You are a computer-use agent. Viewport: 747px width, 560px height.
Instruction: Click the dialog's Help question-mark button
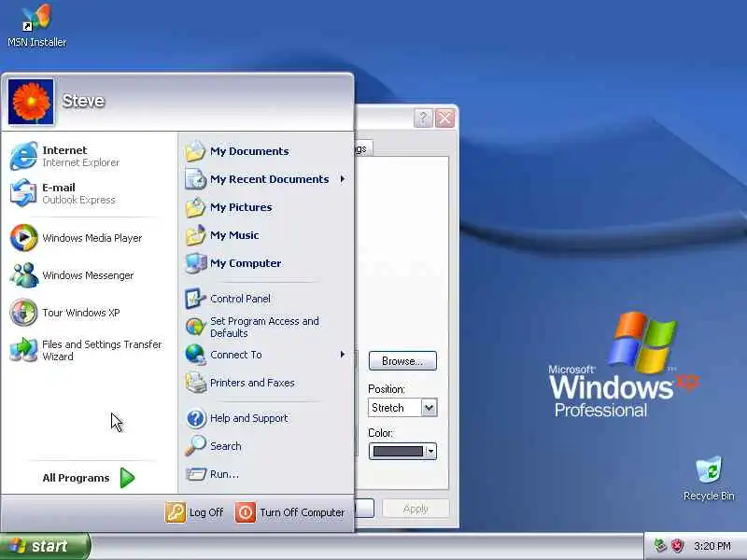(x=423, y=119)
